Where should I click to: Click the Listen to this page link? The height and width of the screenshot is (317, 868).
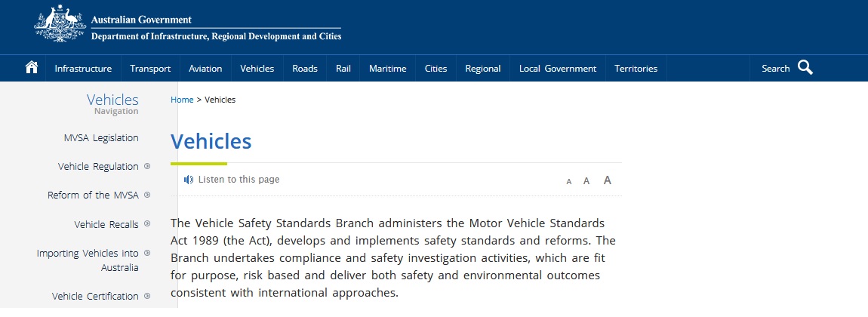point(239,180)
